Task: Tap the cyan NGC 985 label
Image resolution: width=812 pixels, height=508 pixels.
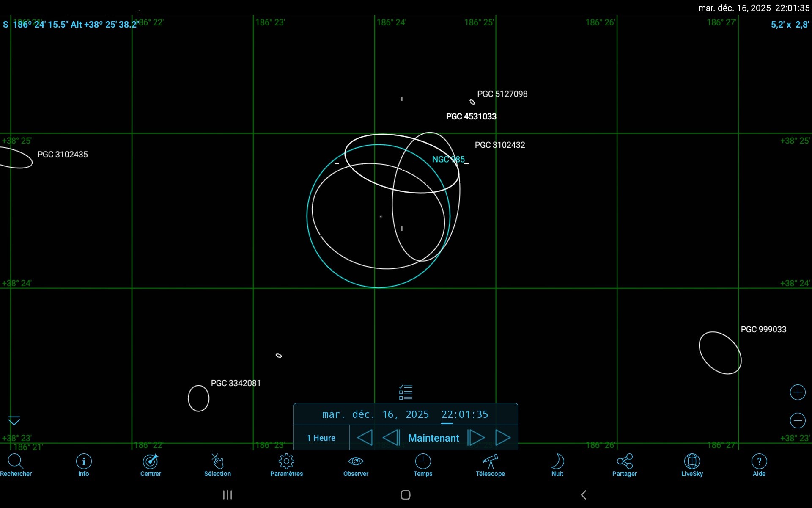Action: click(448, 159)
